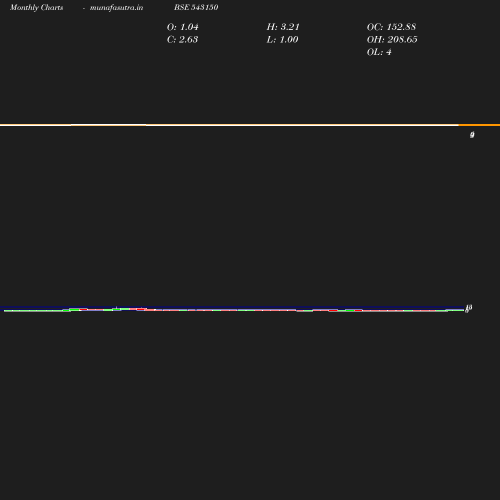The image size is (500, 500).
Task: Click the high price H: 3.21
Action: [283, 27]
